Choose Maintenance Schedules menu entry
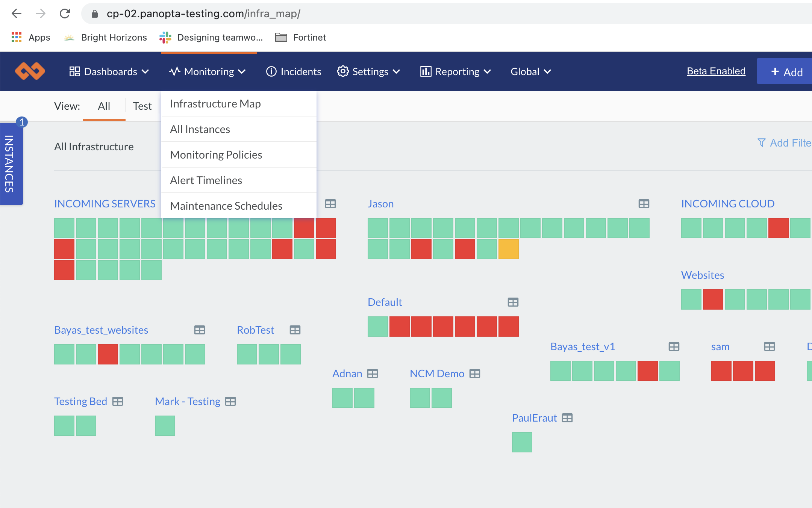The image size is (812, 508). pos(226,206)
